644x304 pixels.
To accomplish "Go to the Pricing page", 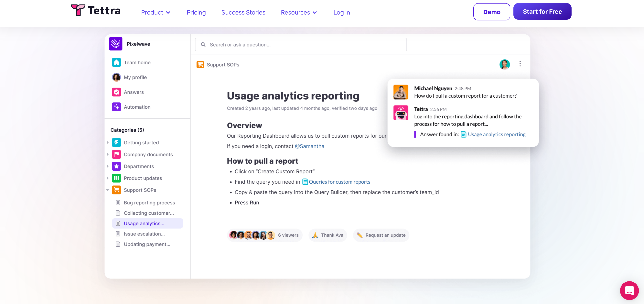I will coord(196,12).
